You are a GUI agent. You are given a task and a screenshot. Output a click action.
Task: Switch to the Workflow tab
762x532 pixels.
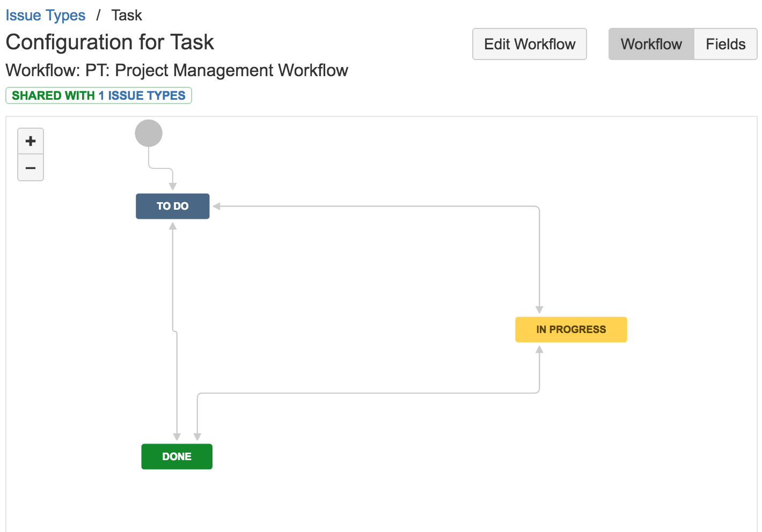click(x=651, y=44)
